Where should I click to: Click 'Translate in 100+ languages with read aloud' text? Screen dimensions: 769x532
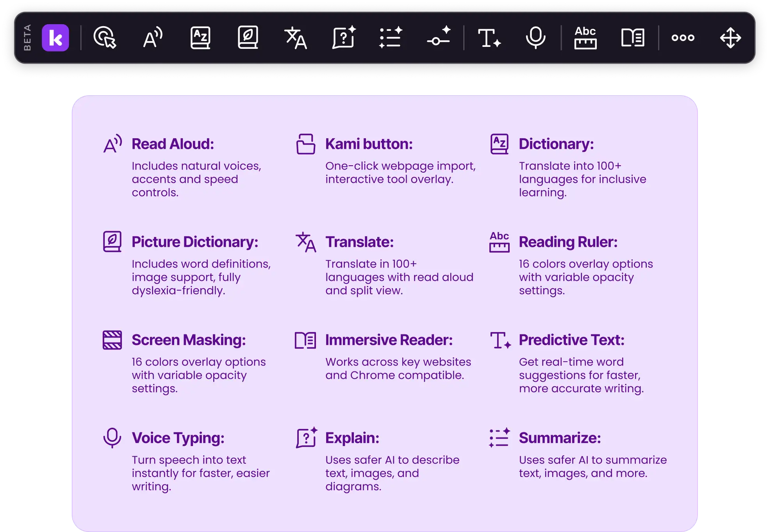(399, 277)
